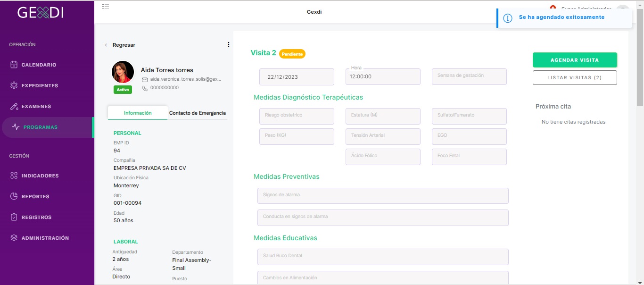Click the 'Visita 2' heading

pos(264,53)
